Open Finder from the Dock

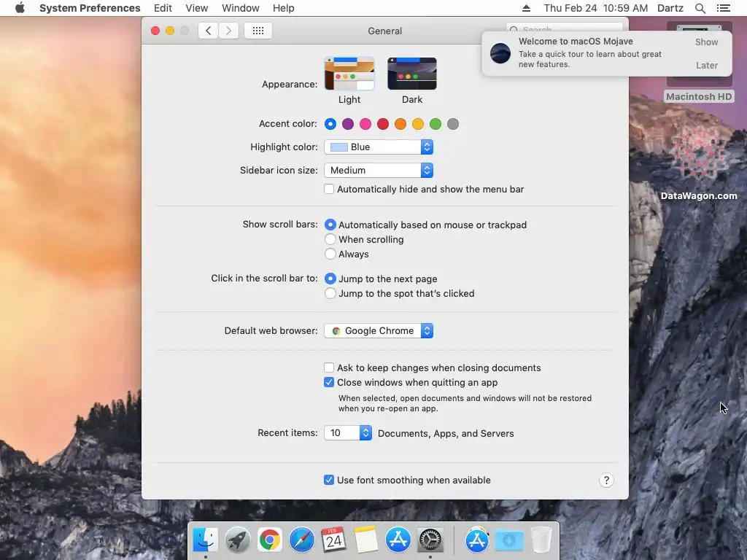tap(205, 540)
